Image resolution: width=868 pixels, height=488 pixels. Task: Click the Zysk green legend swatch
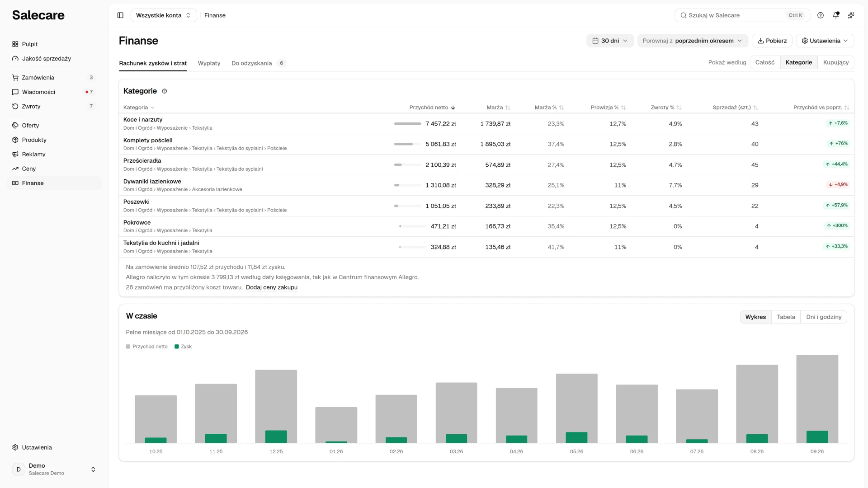(177, 347)
